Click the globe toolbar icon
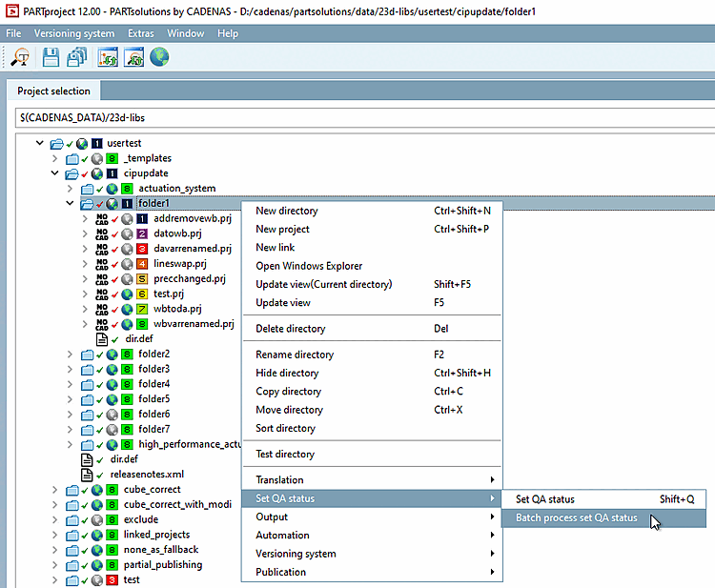 tap(159, 57)
